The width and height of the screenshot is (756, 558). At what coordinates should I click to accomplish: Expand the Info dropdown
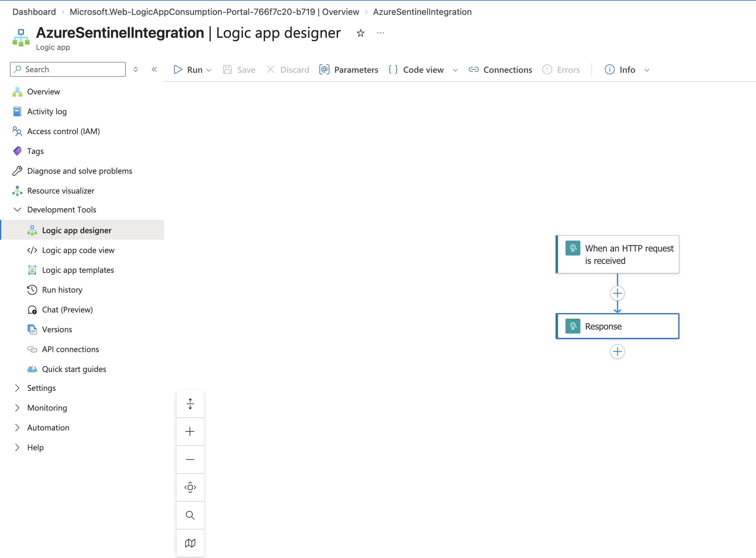pyautogui.click(x=647, y=70)
